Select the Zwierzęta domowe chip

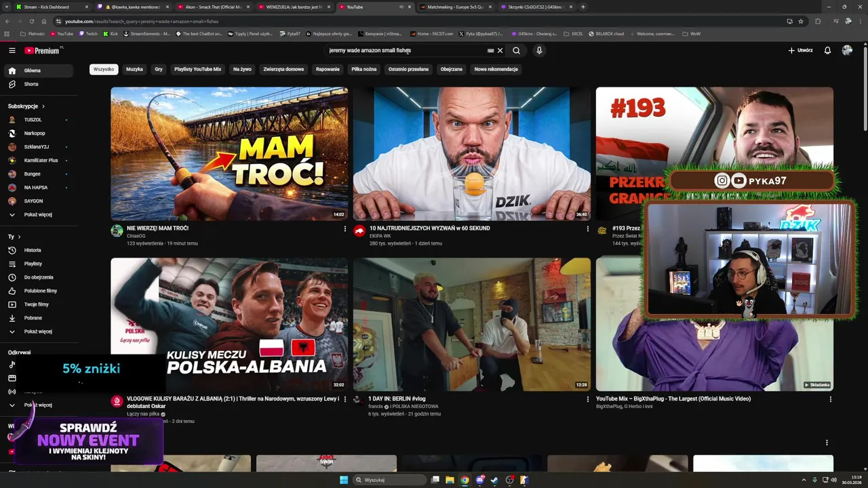point(283,69)
